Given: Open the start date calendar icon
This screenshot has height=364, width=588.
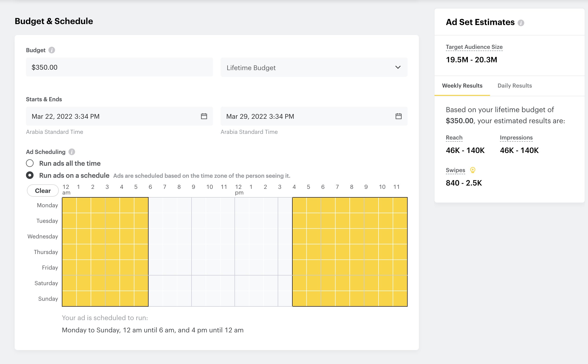Looking at the screenshot, I should pos(204,116).
